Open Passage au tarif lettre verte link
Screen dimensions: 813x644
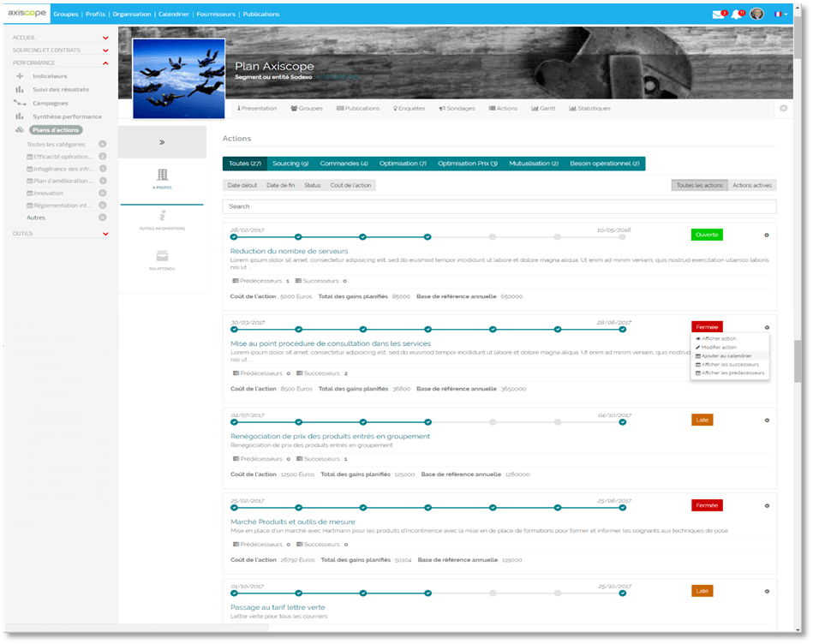(278, 607)
